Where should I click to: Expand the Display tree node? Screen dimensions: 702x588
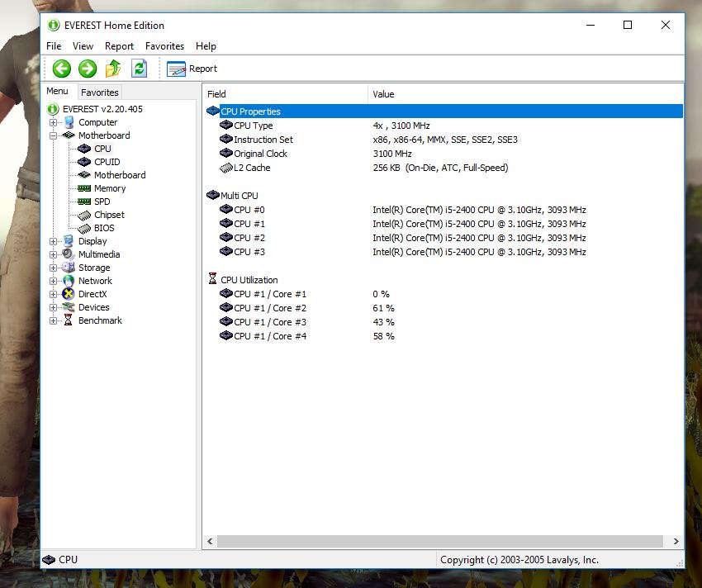point(54,241)
